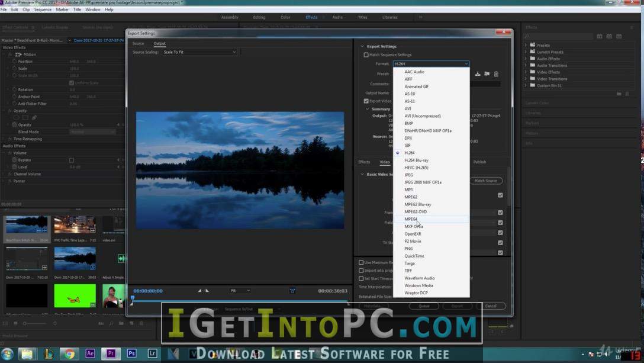The height and width of the screenshot is (363, 644).
Task: Click the Match Source button
Action: click(x=486, y=181)
